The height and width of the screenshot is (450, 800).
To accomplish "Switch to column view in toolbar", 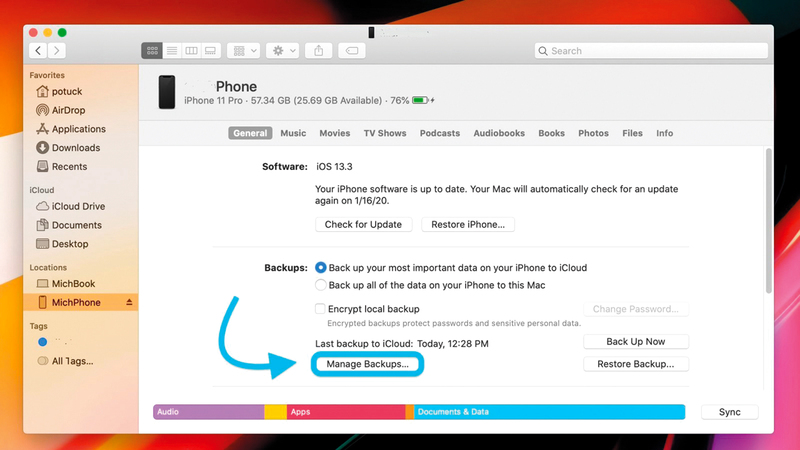I will click(x=191, y=50).
